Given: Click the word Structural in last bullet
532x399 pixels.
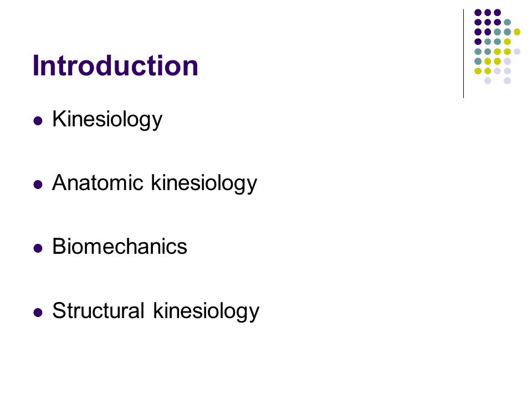Looking at the screenshot, I should (99, 310).
